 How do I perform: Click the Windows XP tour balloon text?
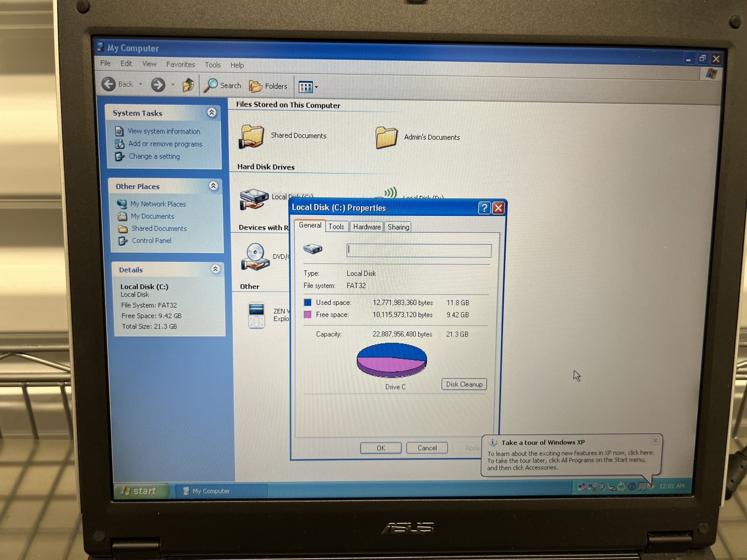(571, 460)
